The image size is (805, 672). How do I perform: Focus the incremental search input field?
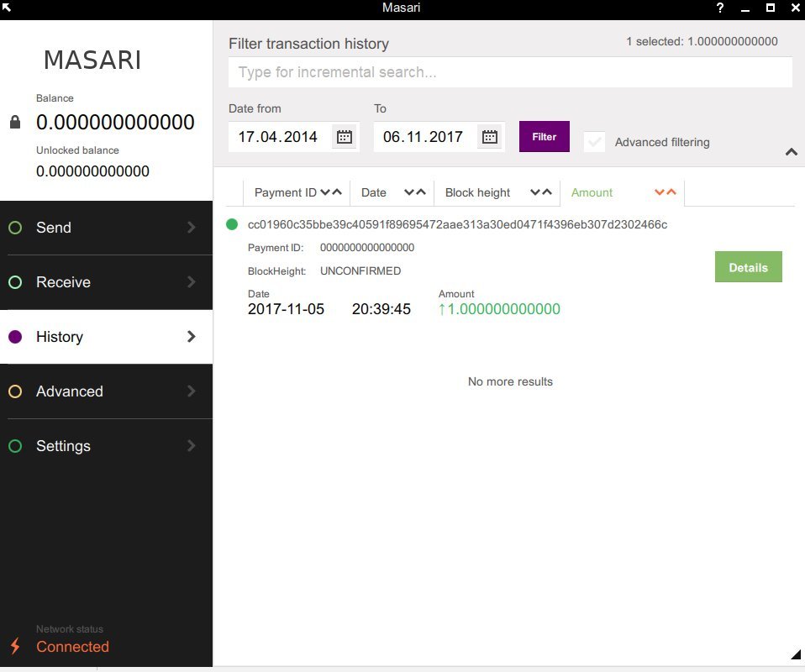[510, 72]
